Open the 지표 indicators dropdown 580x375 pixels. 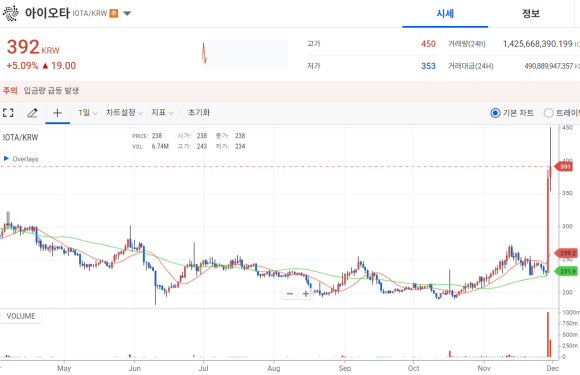[162, 113]
